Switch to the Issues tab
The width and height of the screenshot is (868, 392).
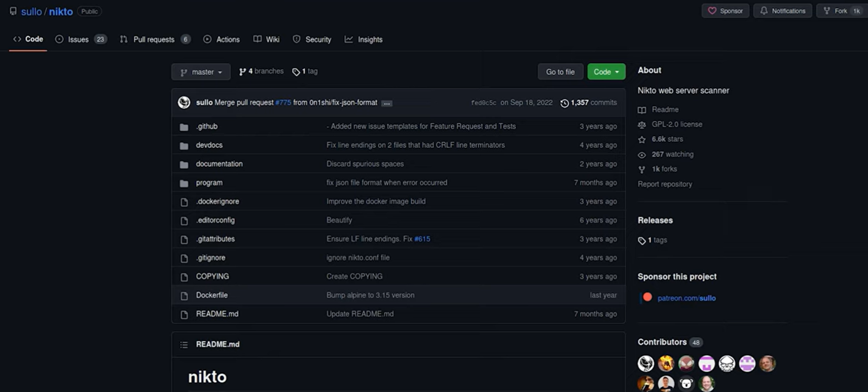coord(79,40)
